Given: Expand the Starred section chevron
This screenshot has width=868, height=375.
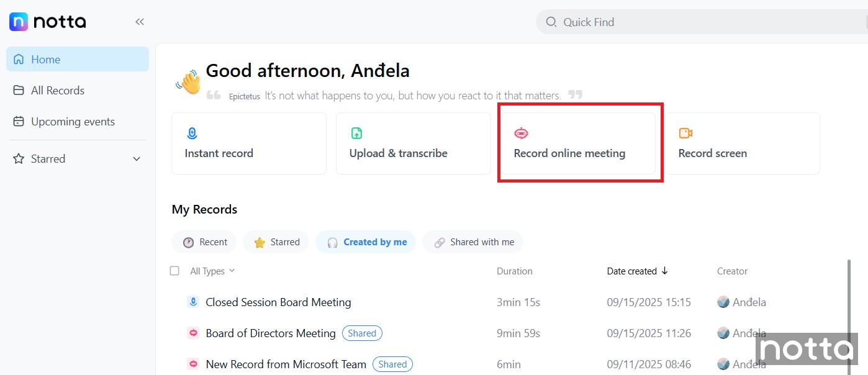Looking at the screenshot, I should (x=137, y=159).
